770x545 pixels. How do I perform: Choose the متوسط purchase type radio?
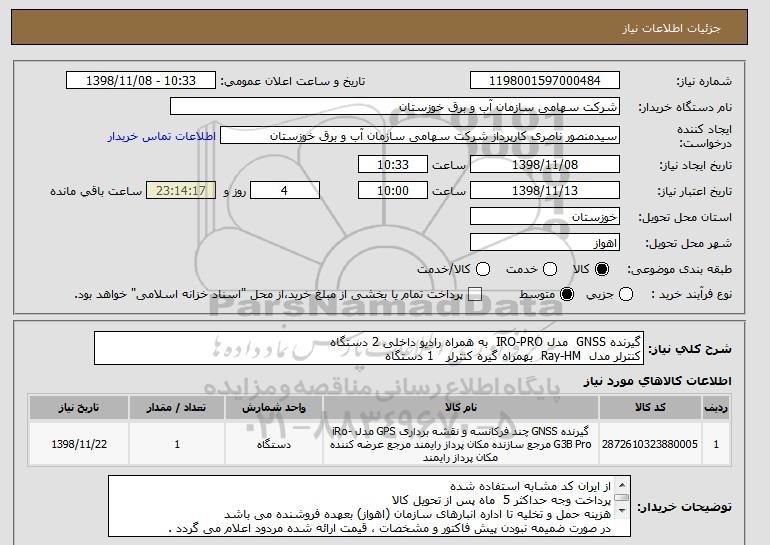point(567,295)
